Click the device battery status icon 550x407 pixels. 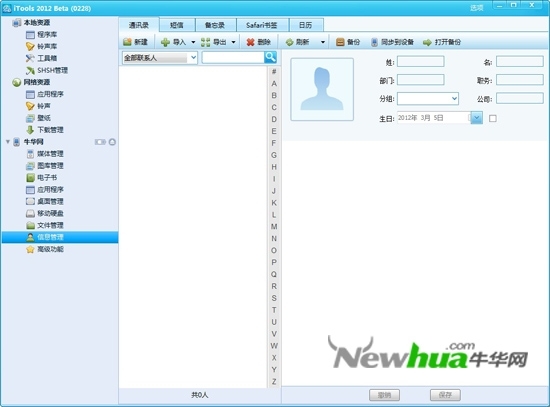pyautogui.click(x=100, y=142)
